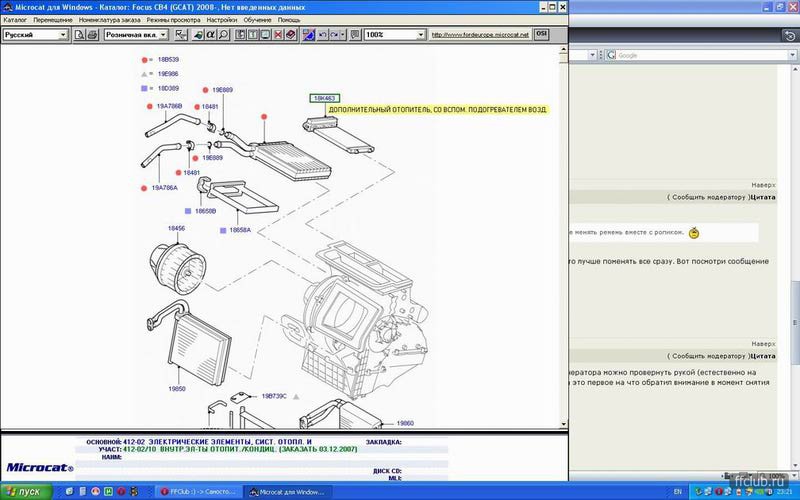Image resolution: width=800 pixels, height=500 pixels.
Task: Open the fordeurope.microcat.net link
Action: coord(480,35)
